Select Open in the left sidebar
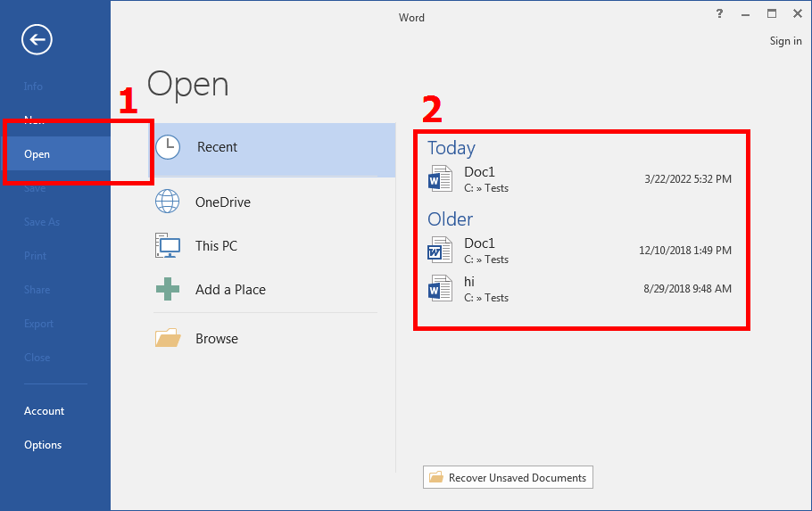 [x=37, y=154]
